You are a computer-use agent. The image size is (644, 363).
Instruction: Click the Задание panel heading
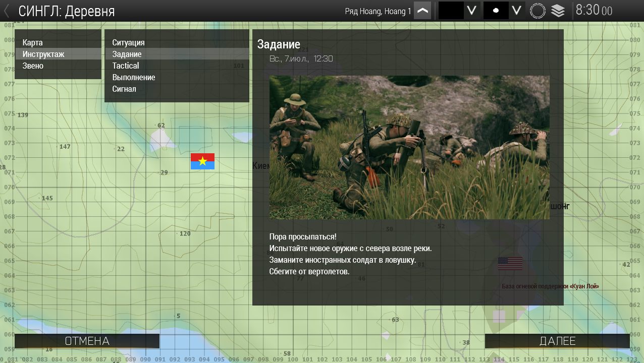click(x=279, y=44)
